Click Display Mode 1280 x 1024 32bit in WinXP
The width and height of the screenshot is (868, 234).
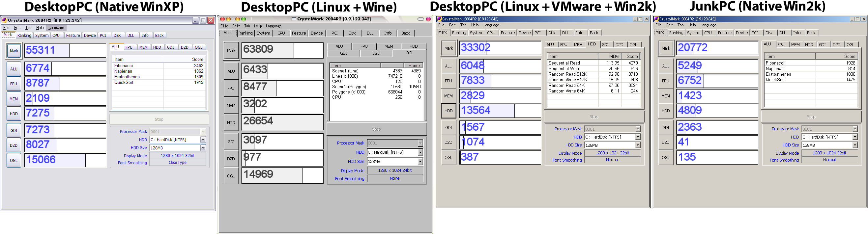pyautogui.click(x=178, y=156)
